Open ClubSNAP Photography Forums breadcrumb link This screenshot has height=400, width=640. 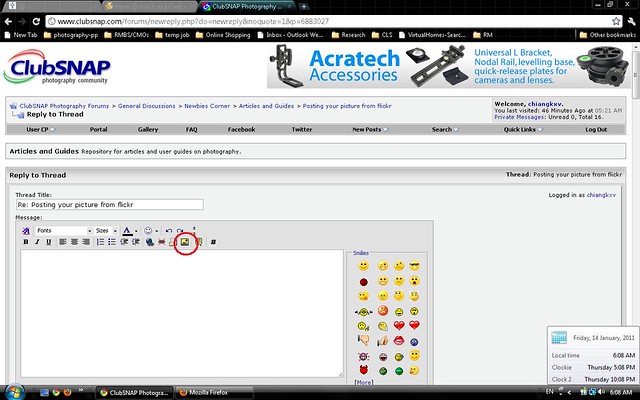64,106
